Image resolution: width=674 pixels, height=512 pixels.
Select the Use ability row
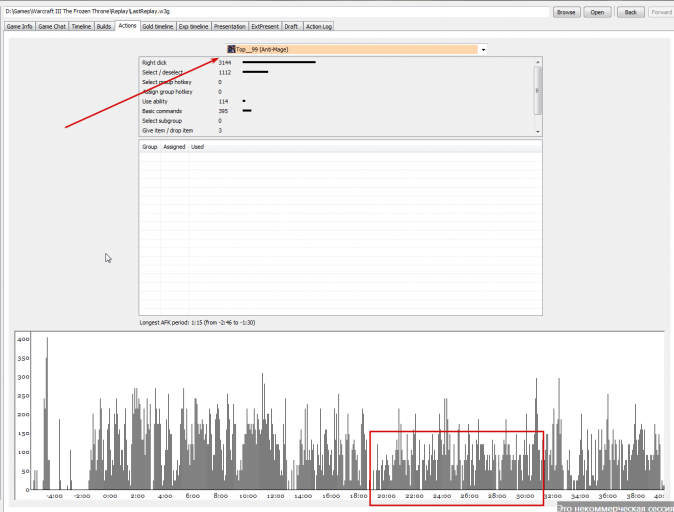(337, 101)
